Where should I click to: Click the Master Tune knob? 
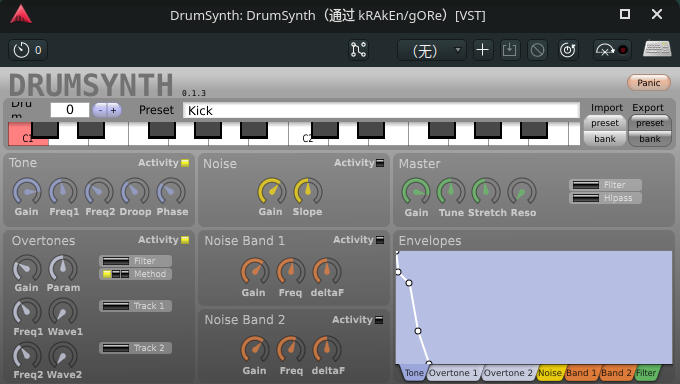tap(451, 191)
